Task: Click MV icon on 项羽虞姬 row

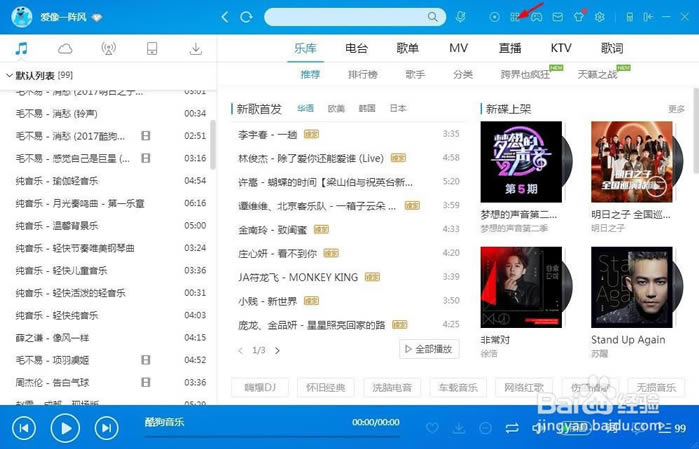Action: point(146,359)
